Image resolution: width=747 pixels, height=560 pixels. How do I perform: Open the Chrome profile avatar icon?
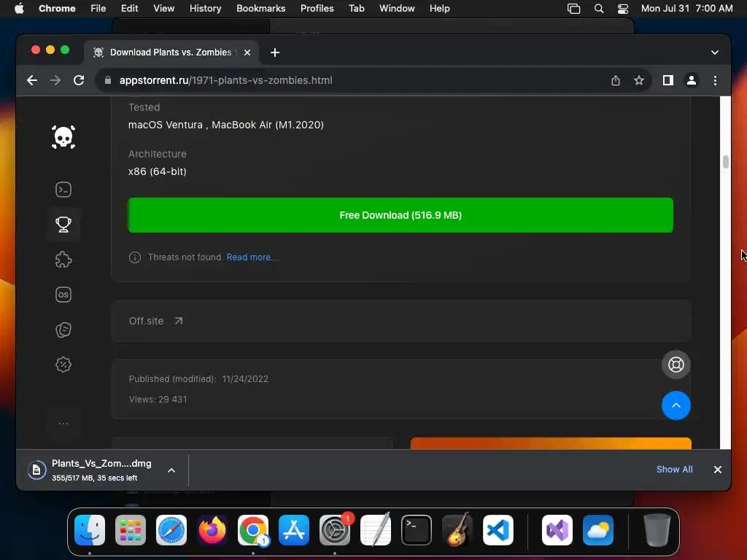692,80
